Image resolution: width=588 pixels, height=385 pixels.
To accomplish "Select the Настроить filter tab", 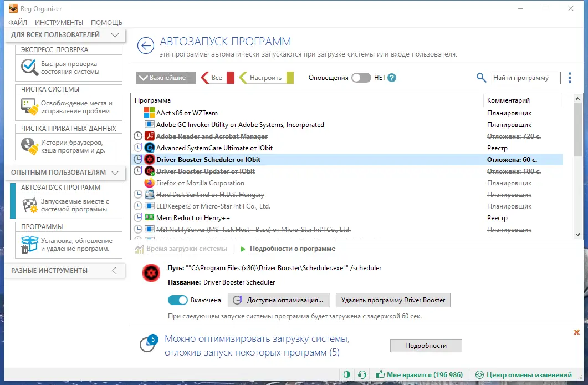I will [266, 78].
